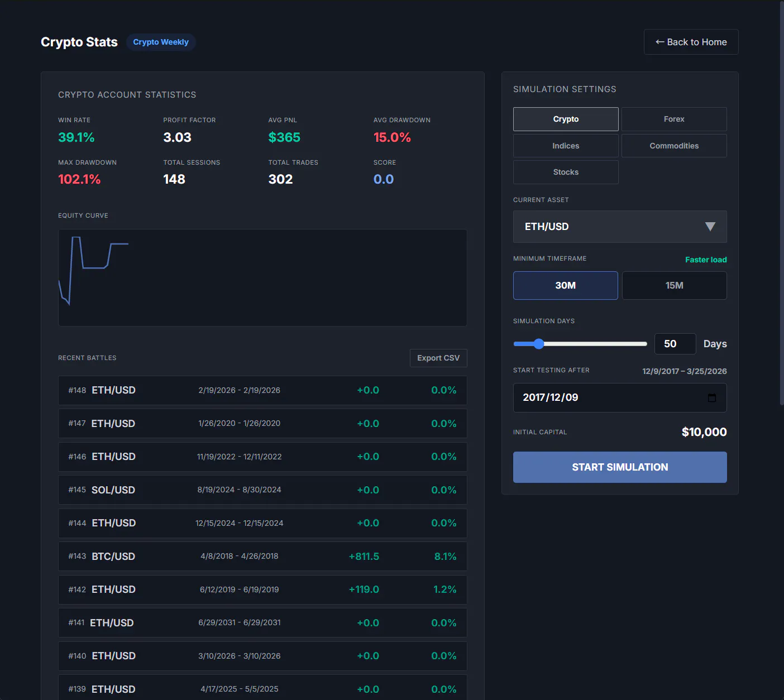Select the Forex asset class tab
The image size is (784, 700).
674,119
